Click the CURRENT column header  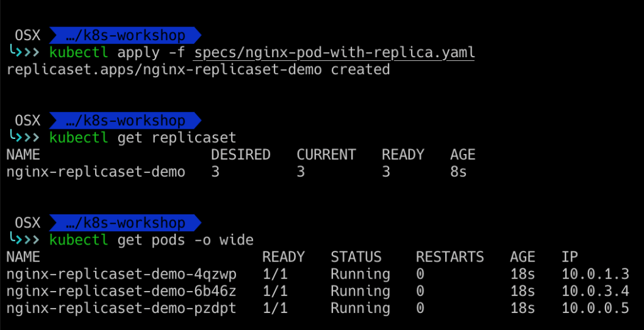(x=326, y=155)
